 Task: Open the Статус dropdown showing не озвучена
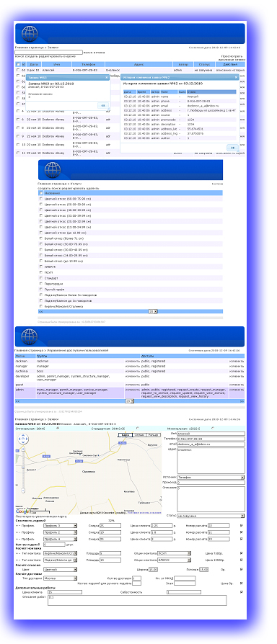pyautogui.click(x=211, y=516)
